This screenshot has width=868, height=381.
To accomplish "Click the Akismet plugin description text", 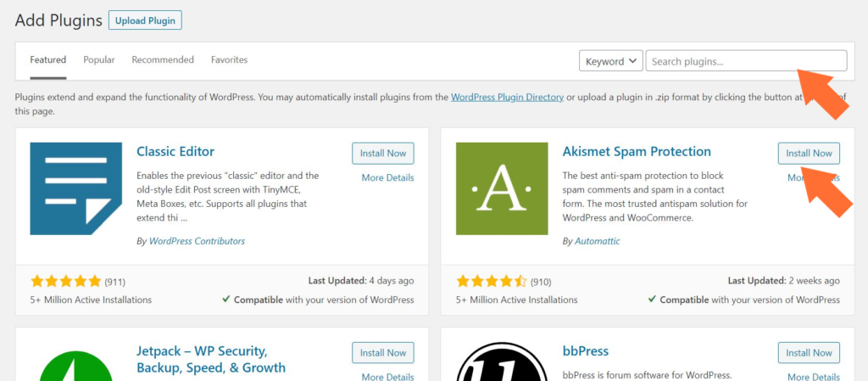I will pos(655,197).
